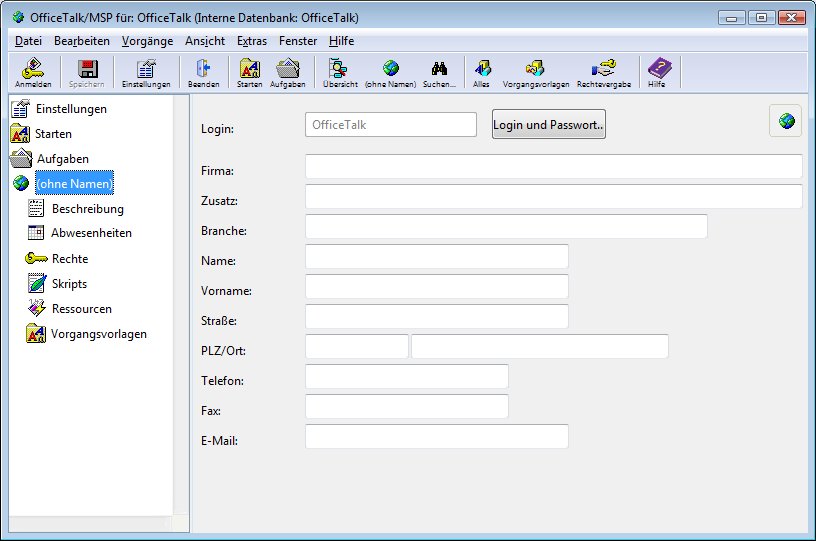Open Einstellungen from the toolbar
816x541 pixels.
tap(146, 72)
